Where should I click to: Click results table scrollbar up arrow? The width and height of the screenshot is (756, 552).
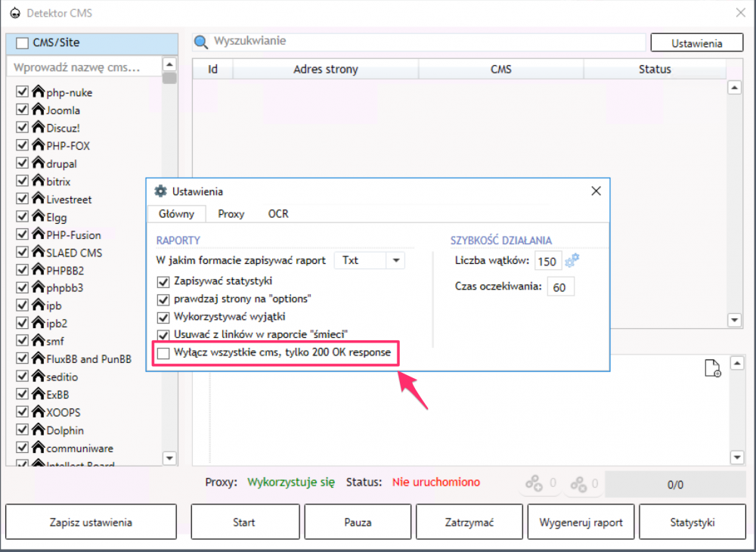point(734,88)
